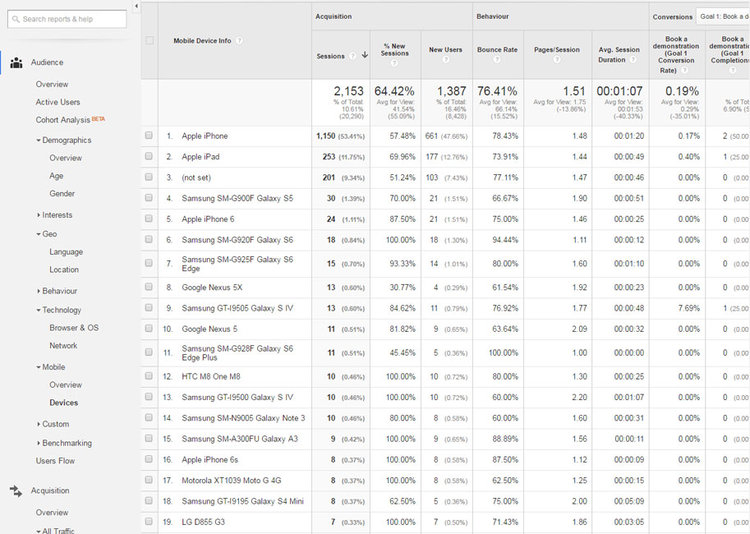Check the Apple iPhone row checkbox
Image resolution: width=750 pixels, height=534 pixels.
[x=149, y=135]
